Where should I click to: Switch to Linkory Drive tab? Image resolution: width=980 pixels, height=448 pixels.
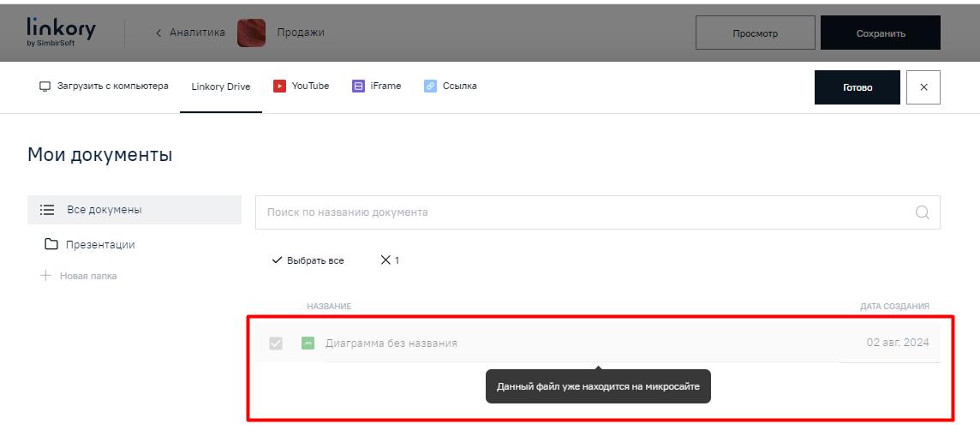(220, 87)
